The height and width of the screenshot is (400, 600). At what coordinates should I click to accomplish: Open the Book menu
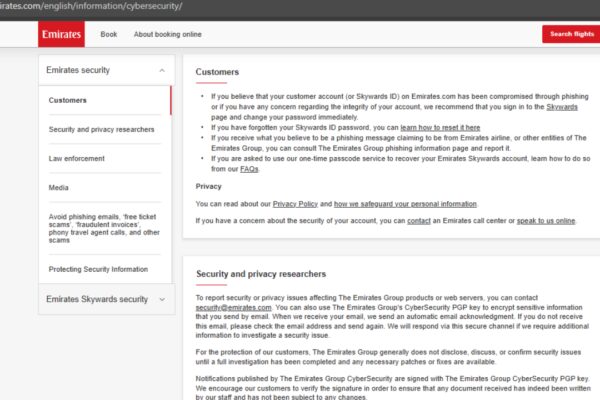[109, 34]
